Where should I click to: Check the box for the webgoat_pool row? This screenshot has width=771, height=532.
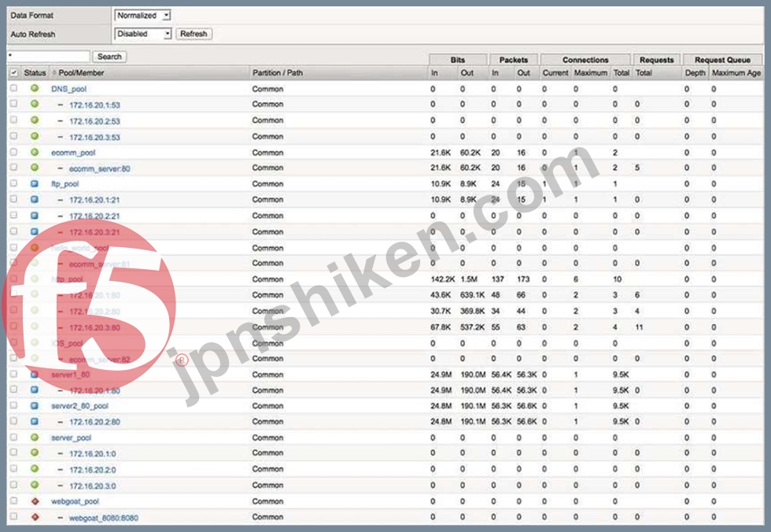coord(14,501)
